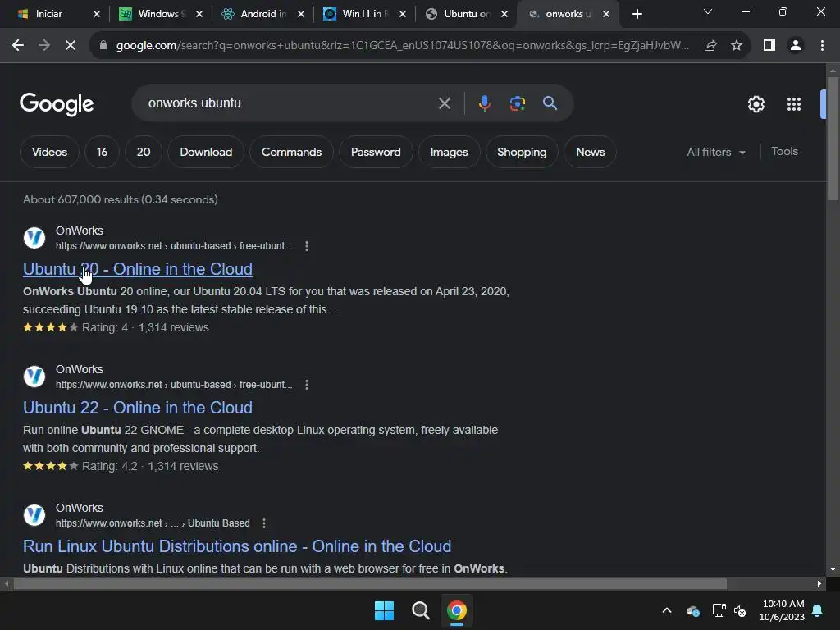Click the Chrome icon in taskbar
840x630 pixels.
click(457, 610)
